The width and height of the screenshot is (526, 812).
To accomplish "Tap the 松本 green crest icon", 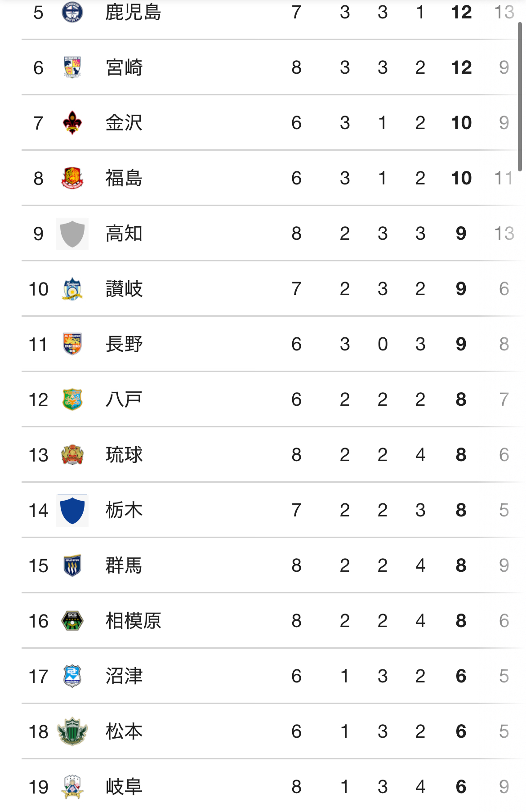I will tap(72, 731).
